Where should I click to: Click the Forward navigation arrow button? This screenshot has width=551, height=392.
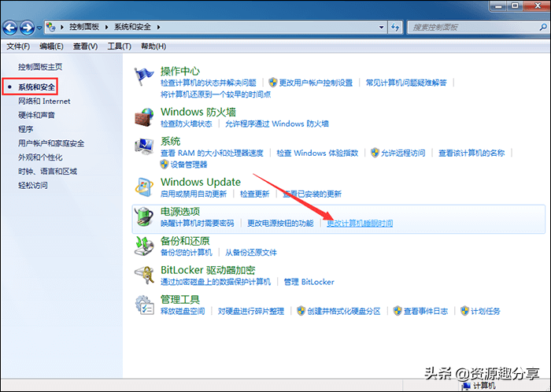click(x=27, y=28)
